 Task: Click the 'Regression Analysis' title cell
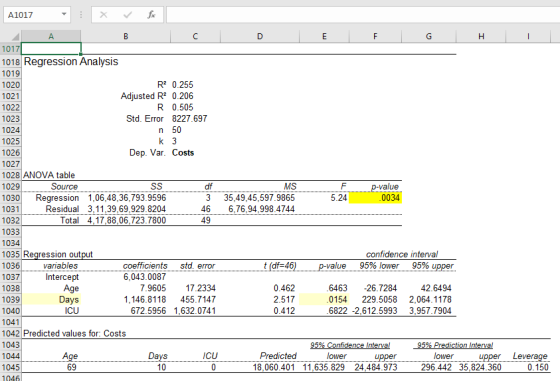pyautogui.click(x=71, y=62)
